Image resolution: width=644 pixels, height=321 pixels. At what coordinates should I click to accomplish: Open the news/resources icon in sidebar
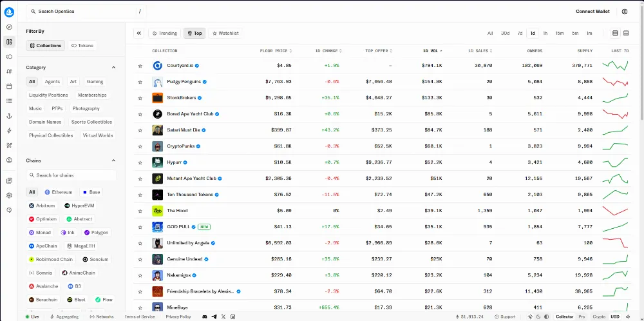coord(9,180)
